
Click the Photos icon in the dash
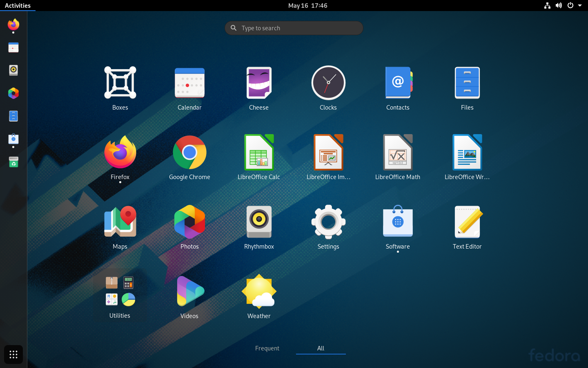[13, 93]
